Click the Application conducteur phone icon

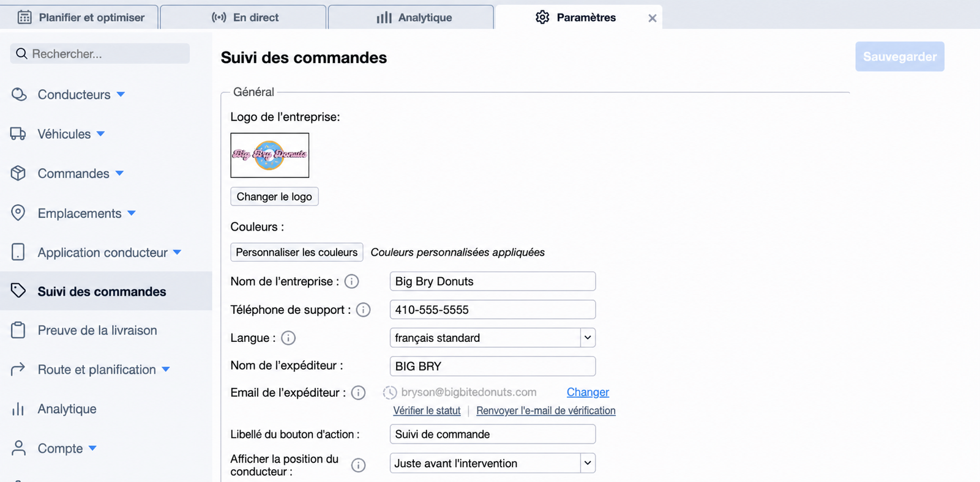(18, 252)
